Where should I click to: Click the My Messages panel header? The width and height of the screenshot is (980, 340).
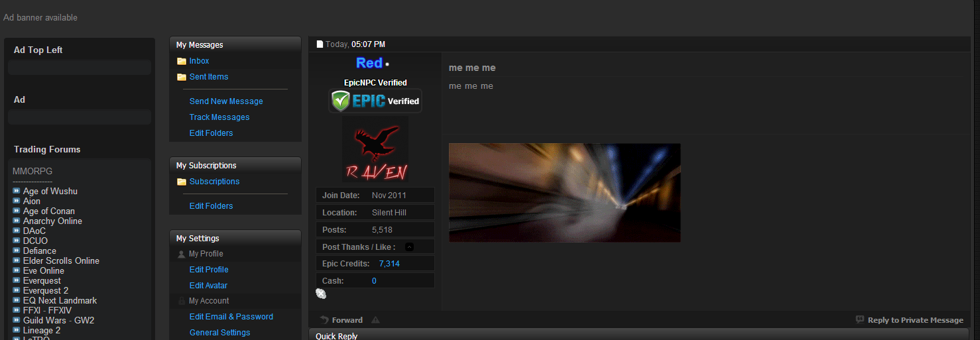click(235, 44)
